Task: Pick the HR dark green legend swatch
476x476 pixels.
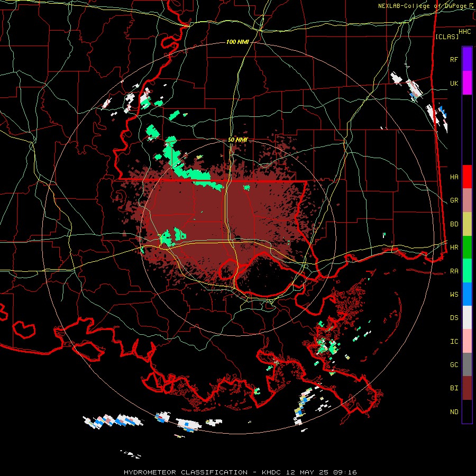Action: tap(467, 248)
